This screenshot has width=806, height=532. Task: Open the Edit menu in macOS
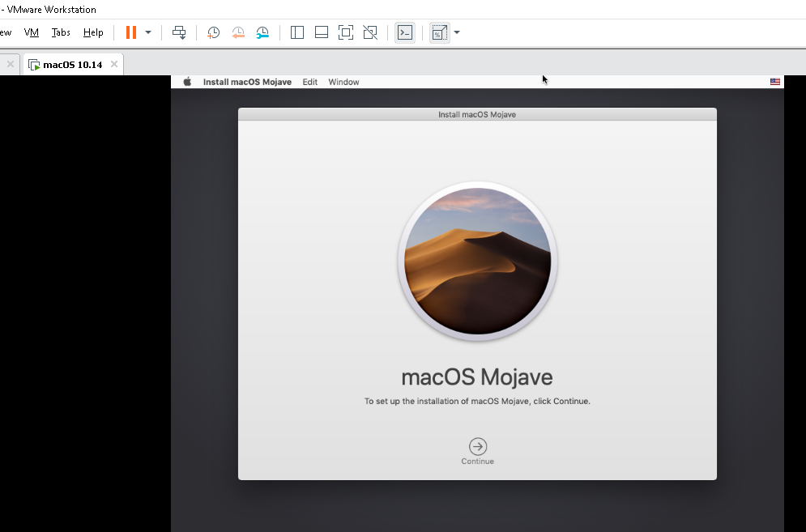(310, 82)
